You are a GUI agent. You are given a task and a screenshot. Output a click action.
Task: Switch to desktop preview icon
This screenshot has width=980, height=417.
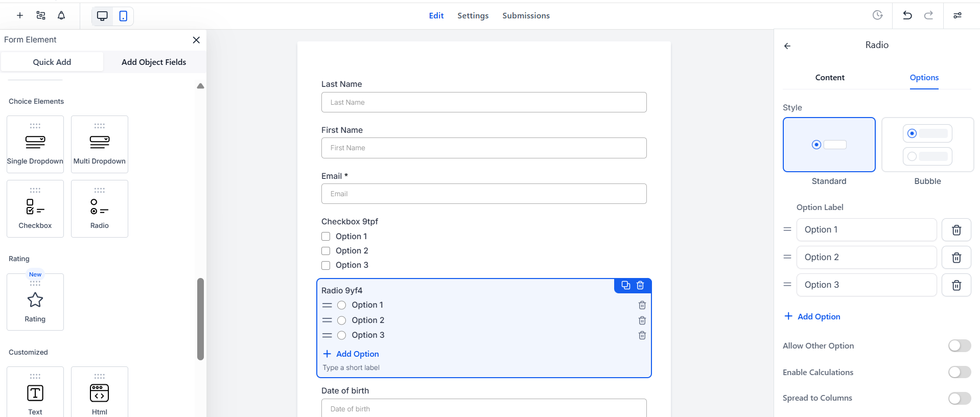102,16
